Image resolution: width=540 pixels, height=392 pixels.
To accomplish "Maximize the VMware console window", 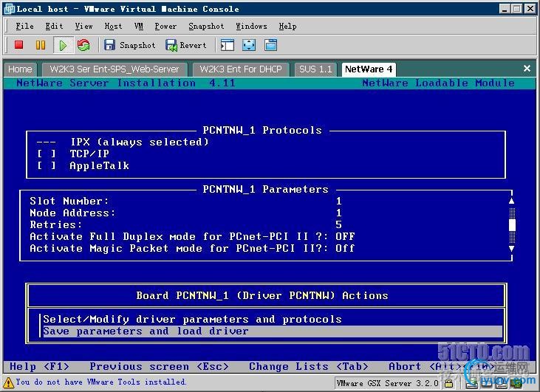I will tap(517, 9).
